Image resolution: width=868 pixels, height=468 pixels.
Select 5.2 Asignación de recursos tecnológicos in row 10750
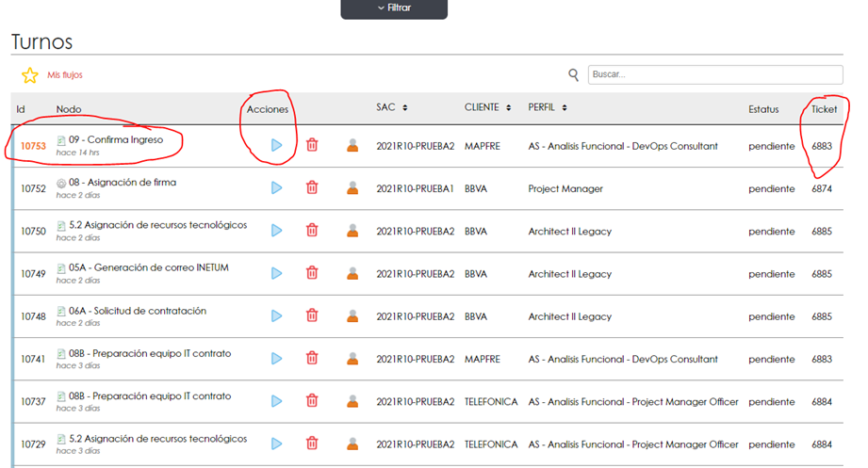click(157, 225)
